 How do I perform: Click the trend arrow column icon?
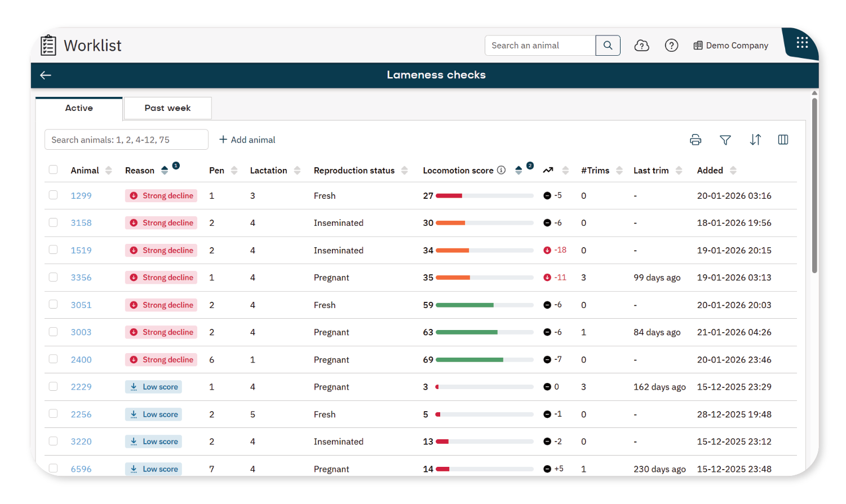click(x=548, y=171)
